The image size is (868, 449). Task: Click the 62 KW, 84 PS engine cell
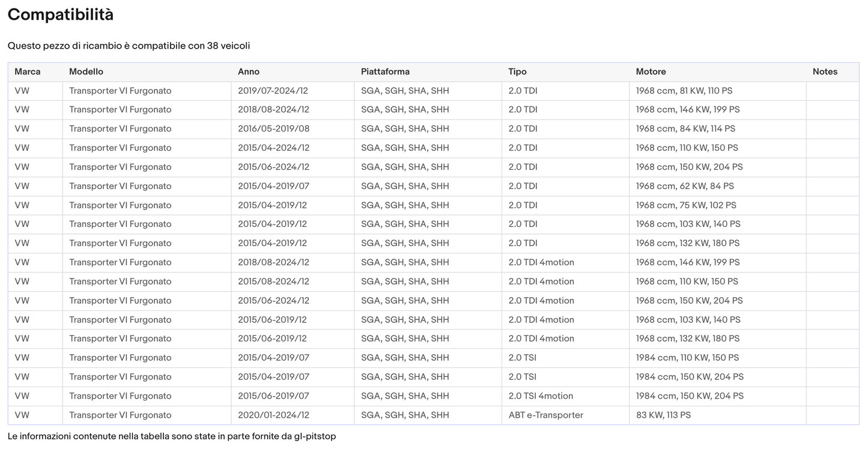tap(685, 186)
